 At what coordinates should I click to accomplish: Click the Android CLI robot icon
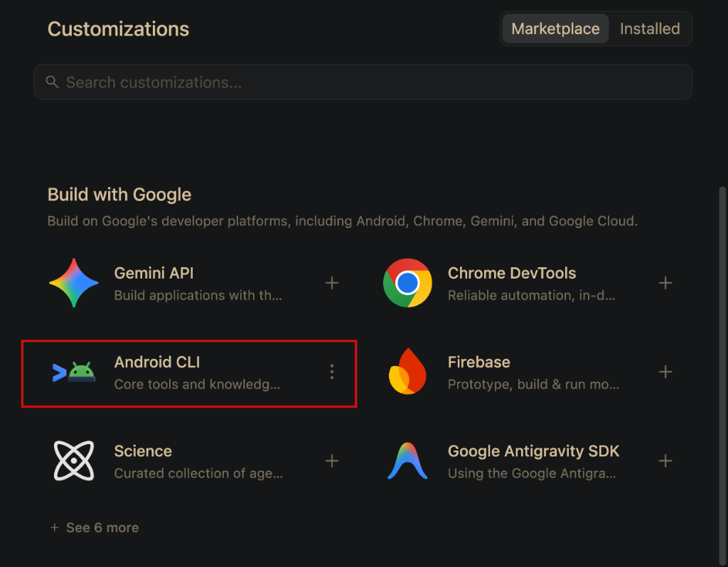[74, 372]
